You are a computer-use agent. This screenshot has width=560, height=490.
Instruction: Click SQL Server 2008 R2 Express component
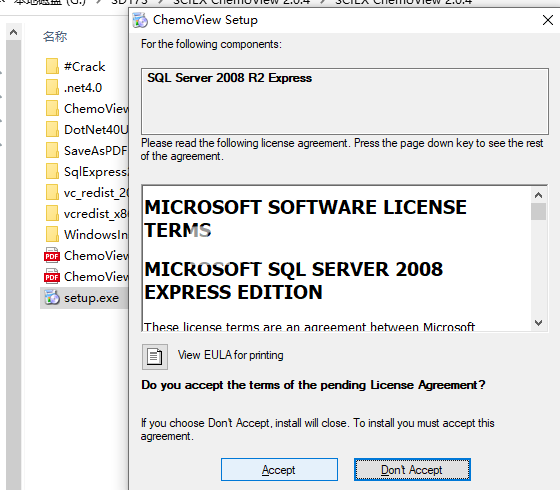(230, 78)
